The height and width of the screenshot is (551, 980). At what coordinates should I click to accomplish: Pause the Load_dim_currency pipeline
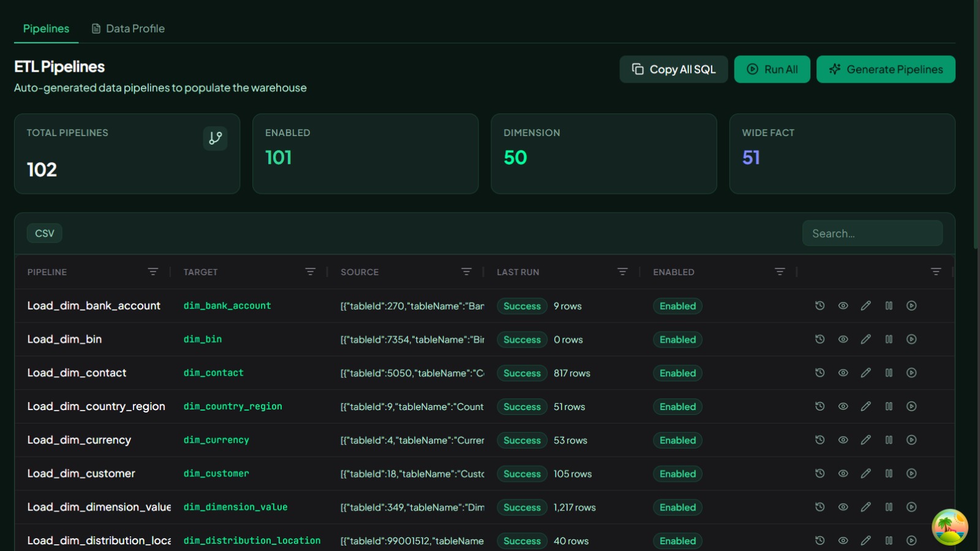[889, 440]
